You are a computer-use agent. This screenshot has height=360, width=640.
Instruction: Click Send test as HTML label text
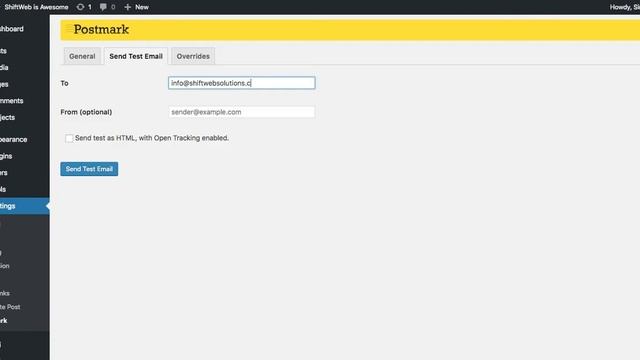pos(152,138)
